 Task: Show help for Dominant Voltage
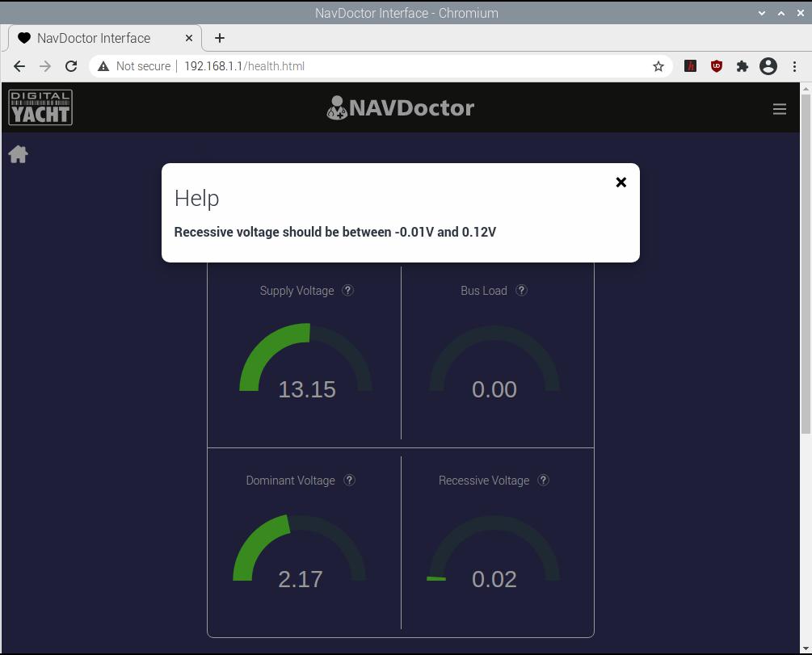pyautogui.click(x=349, y=481)
